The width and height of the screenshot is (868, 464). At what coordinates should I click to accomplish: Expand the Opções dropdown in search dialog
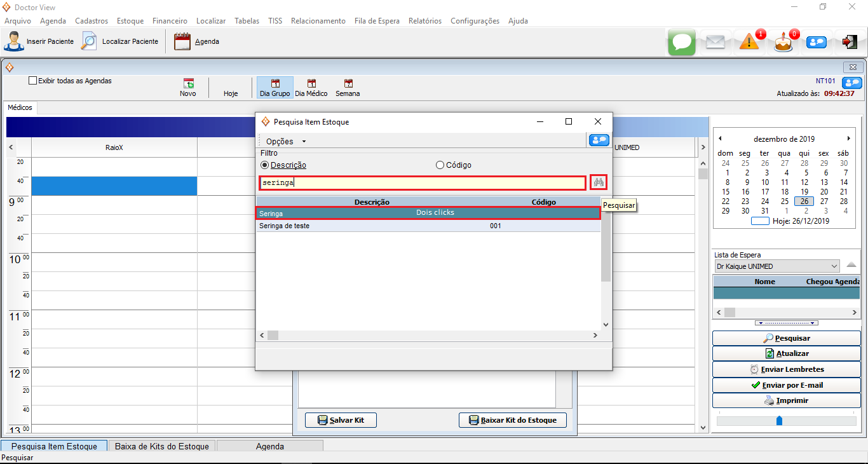pyautogui.click(x=286, y=141)
